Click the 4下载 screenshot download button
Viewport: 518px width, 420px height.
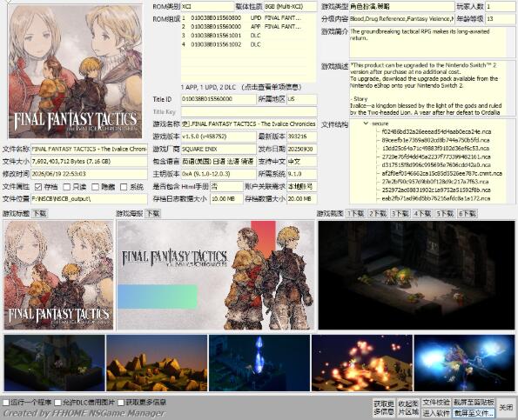pyautogui.click(x=423, y=213)
